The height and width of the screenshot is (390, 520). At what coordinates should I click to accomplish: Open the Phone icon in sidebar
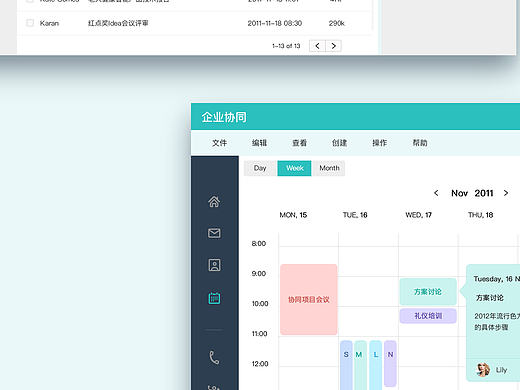point(214,357)
